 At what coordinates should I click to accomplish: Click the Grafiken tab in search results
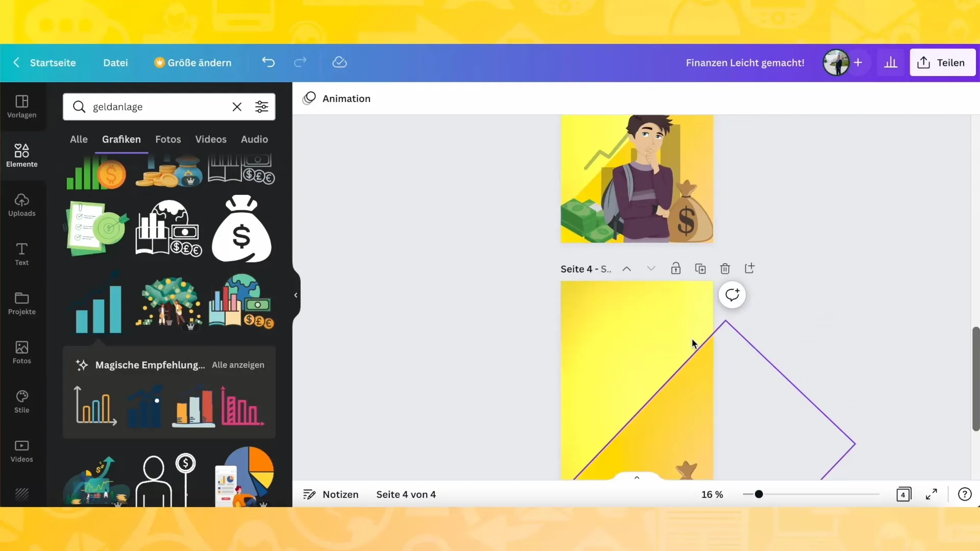pos(120,139)
